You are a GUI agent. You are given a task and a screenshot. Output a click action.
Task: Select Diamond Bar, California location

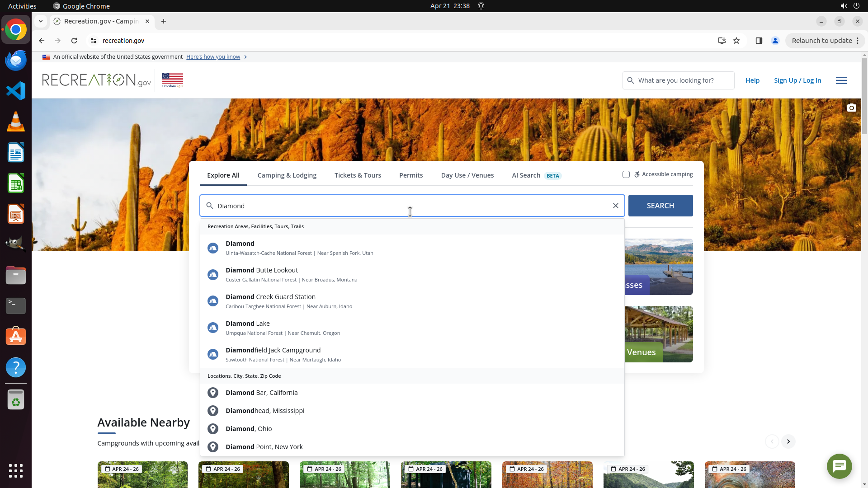261,393
